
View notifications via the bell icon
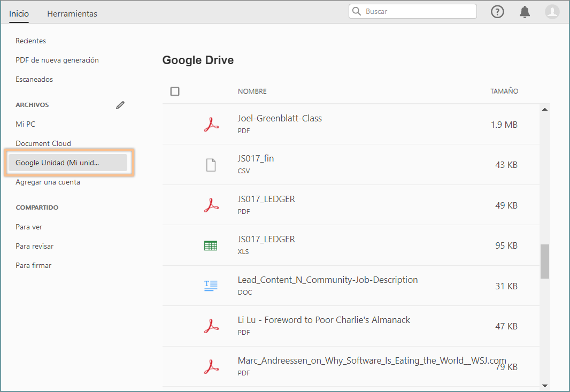(525, 11)
